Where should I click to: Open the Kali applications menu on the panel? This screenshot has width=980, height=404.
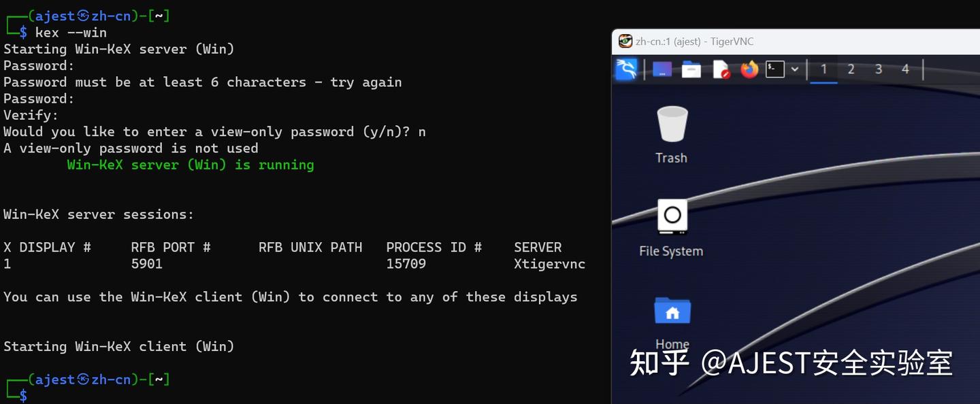[626, 69]
